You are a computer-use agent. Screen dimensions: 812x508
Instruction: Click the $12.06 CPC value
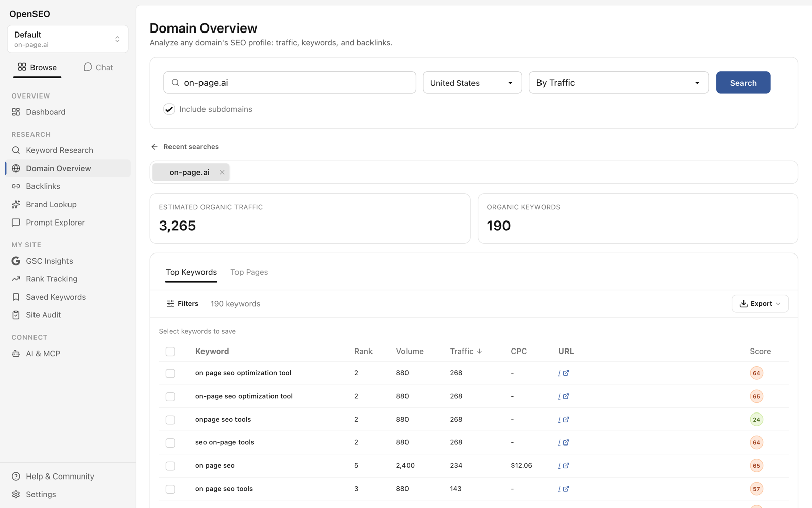tap(521, 465)
